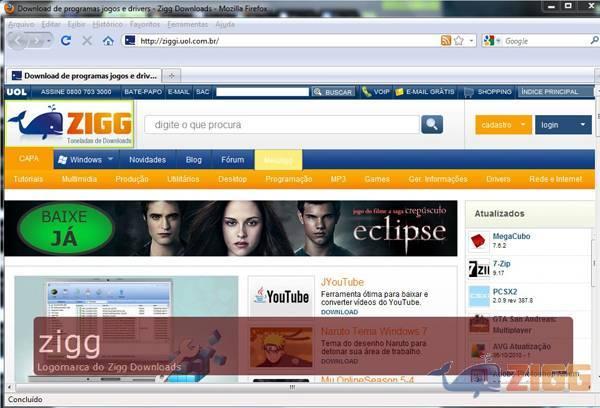Select the Multimídia category link
The image size is (600, 408).
pos(79,179)
